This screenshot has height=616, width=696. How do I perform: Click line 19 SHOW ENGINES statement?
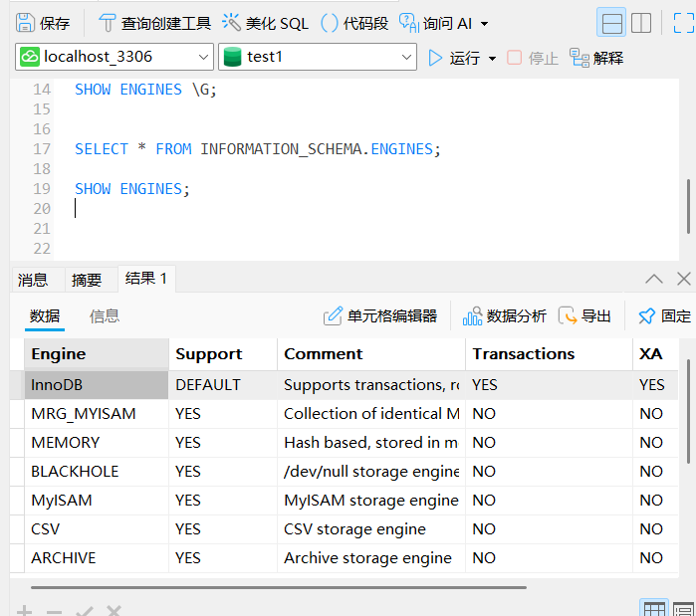[x=132, y=189]
